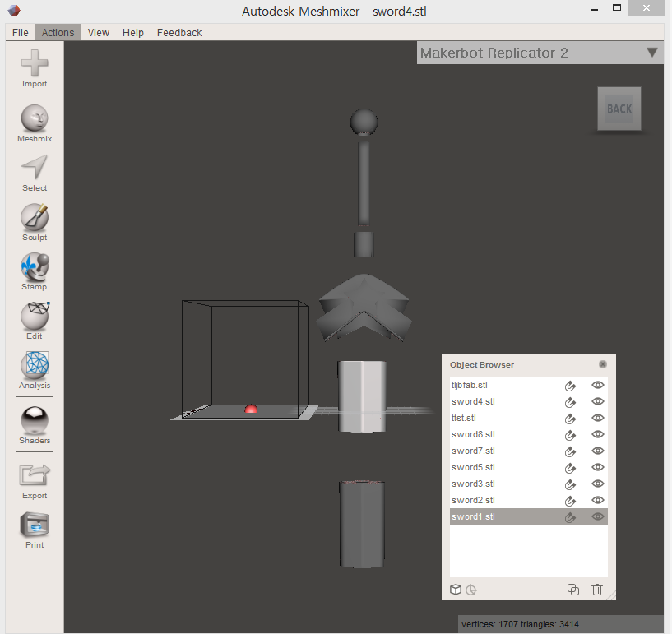
Task: Click the cube icon in Object Browser footer
Action: click(456, 590)
